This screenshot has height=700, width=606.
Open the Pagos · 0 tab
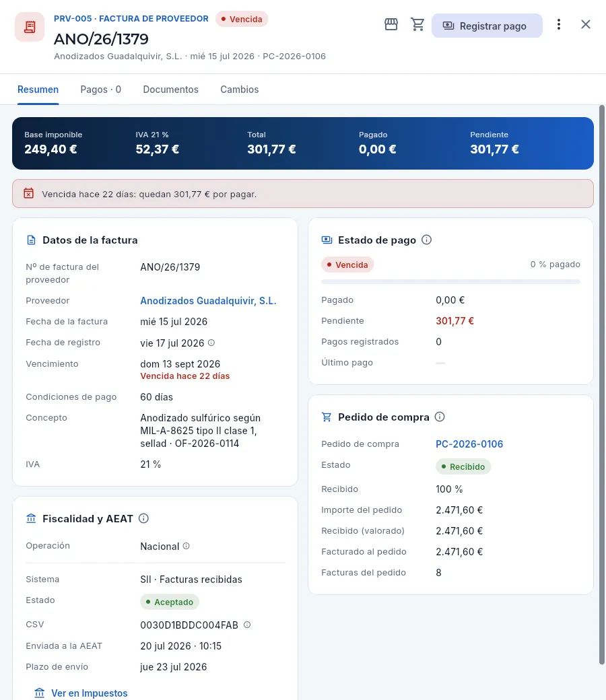pos(100,90)
